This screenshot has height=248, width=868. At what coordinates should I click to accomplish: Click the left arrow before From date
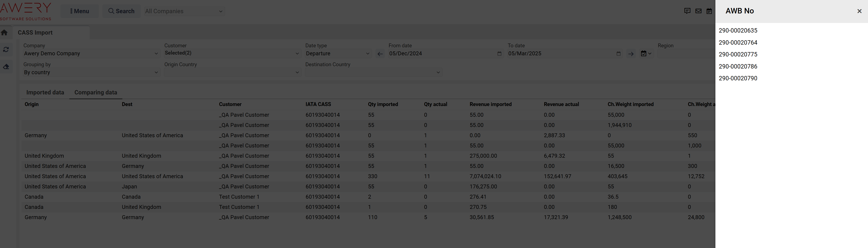point(380,54)
